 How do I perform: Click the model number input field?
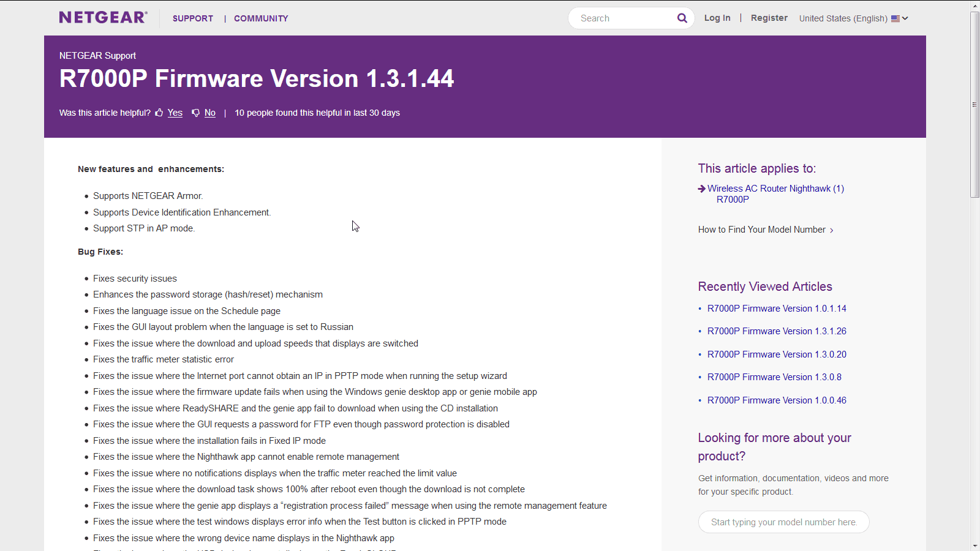(783, 522)
